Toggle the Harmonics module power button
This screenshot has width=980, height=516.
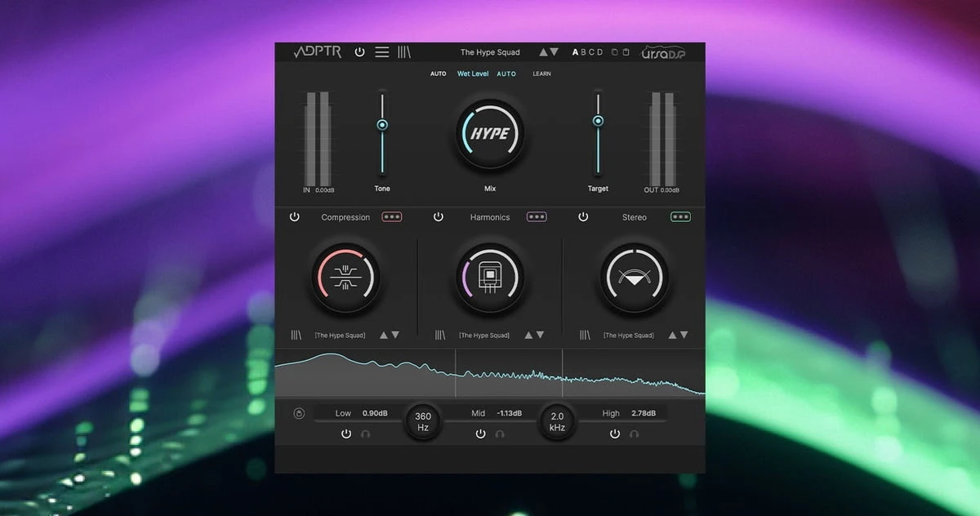click(439, 217)
